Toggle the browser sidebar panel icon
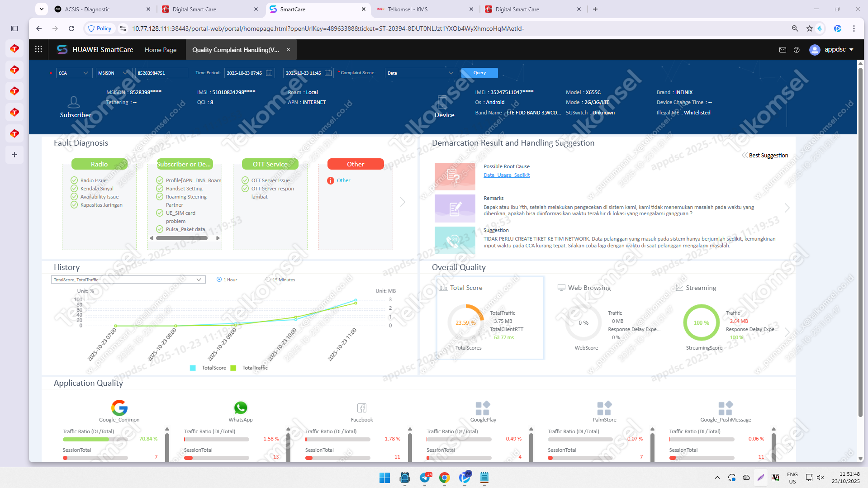 [14, 28]
